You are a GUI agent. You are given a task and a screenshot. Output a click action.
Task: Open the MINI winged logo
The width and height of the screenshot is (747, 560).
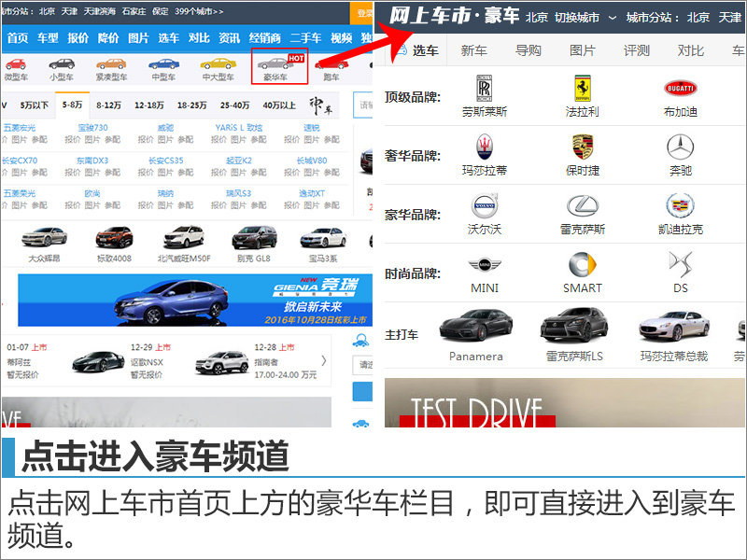coord(484,265)
